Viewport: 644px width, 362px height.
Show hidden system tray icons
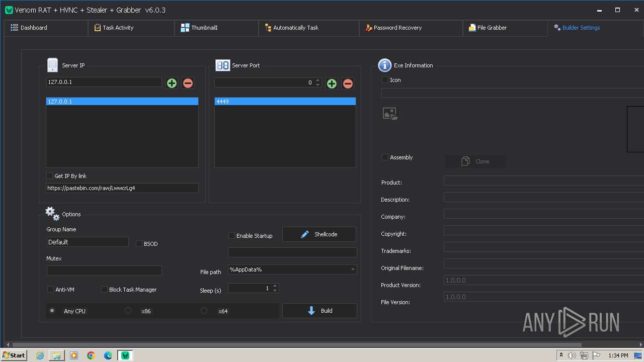561,355
